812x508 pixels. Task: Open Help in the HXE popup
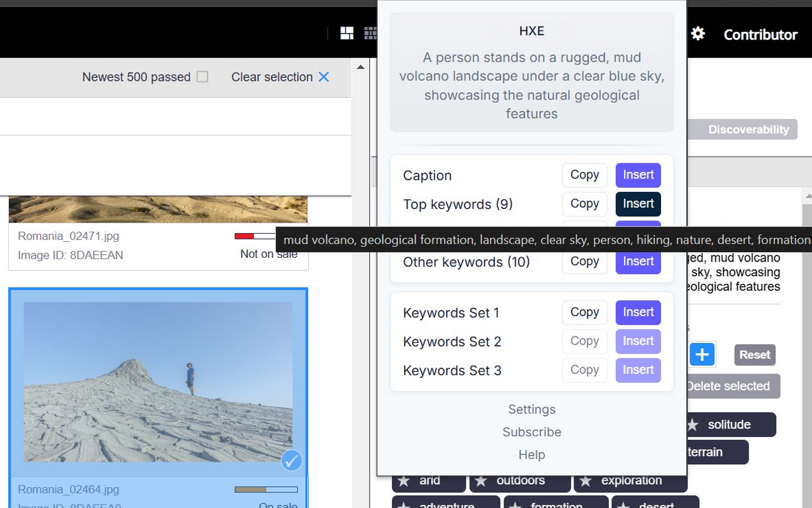coord(532,455)
